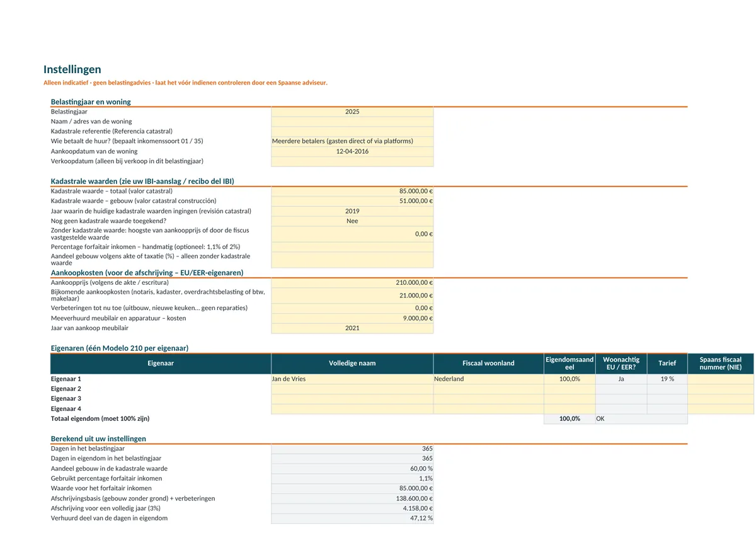Click the empty aandeel gebouw volgens akte cell
The height and width of the screenshot is (535, 756).
click(x=352, y=260)
